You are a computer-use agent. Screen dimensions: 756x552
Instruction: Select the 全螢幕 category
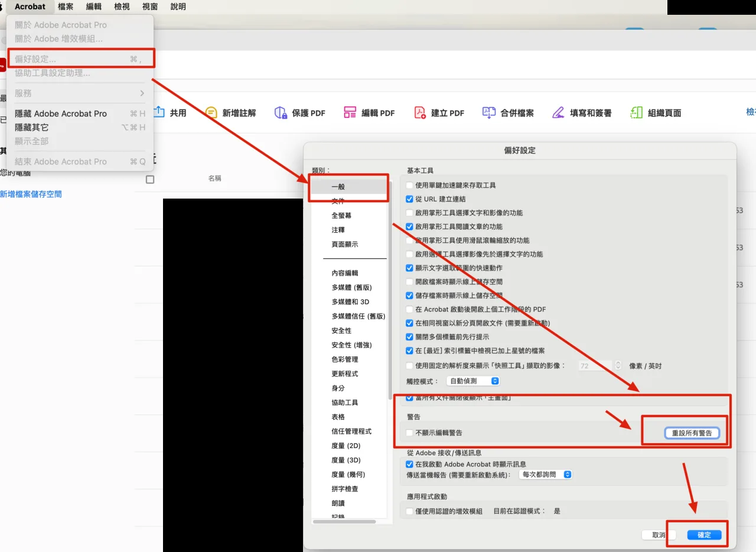pyautogui.click(x=349, y=216)
